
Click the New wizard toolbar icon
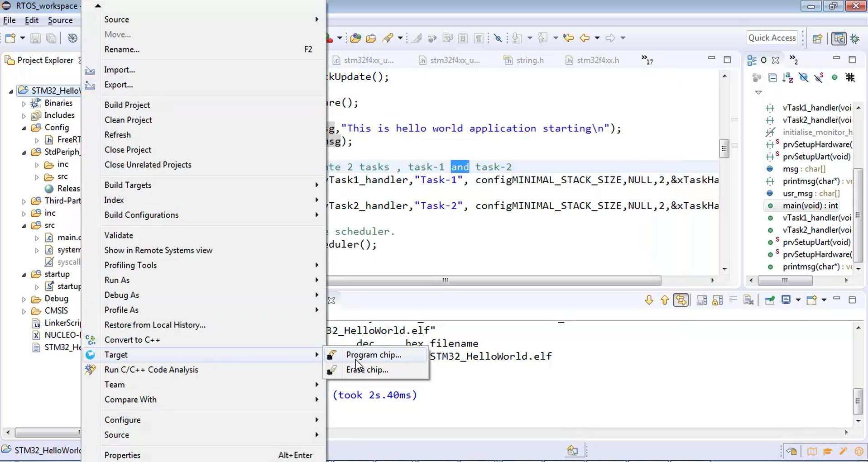pyautogui.click(x=10, y=38)
